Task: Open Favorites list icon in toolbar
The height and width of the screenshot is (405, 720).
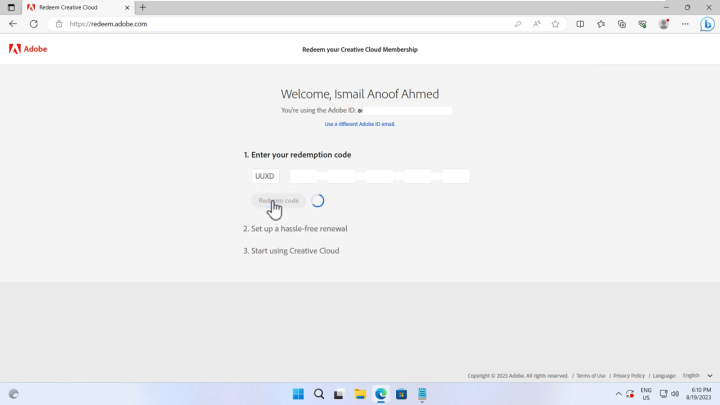Action: tap(601, 24)
